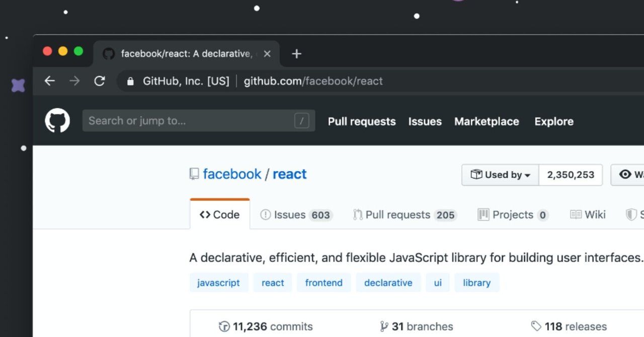644x337 pixels.
Task: Click inside the Search or jump to field
Action: click(199, 121)
